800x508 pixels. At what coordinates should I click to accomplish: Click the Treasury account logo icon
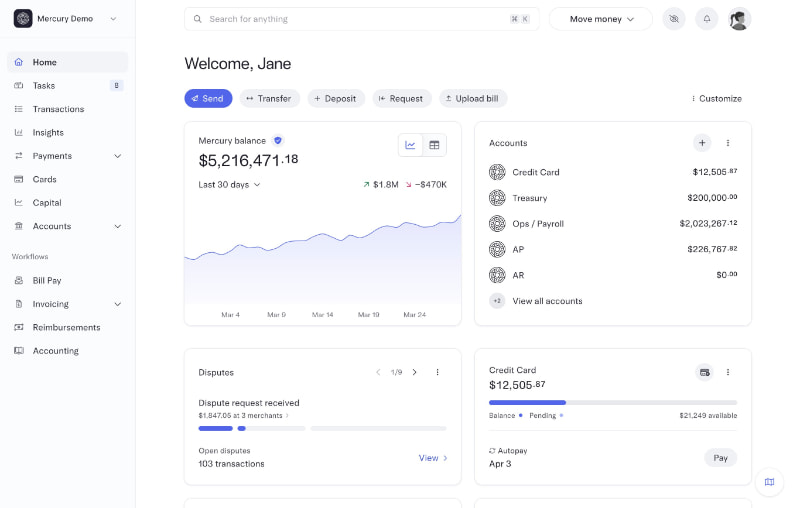click(497, 198)
